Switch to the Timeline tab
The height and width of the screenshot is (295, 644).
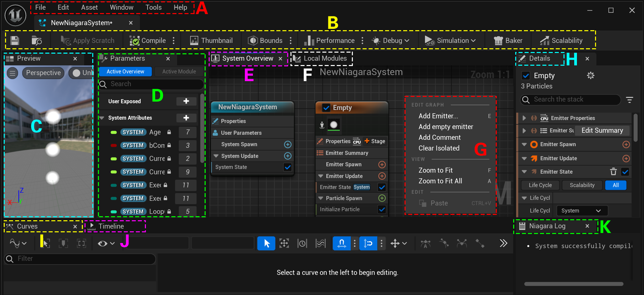111,226
